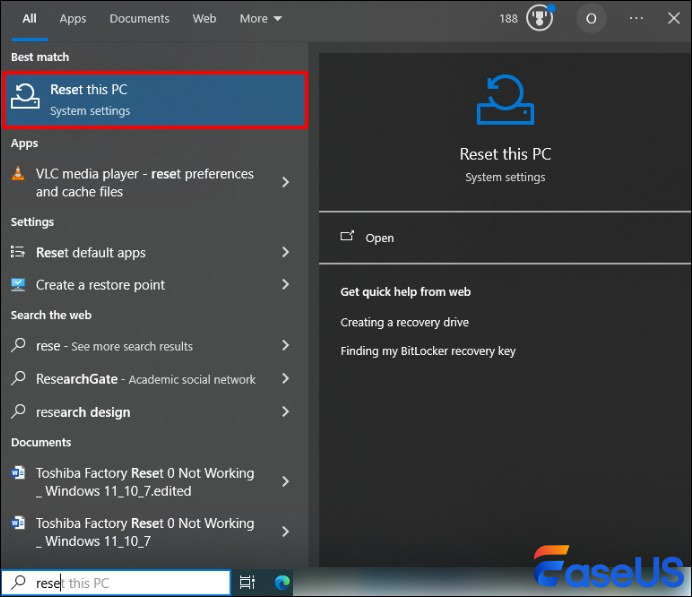
Task: Open Finding my BitLocker recovery key link
Action: pyautogui.click(x=428, y=351)
